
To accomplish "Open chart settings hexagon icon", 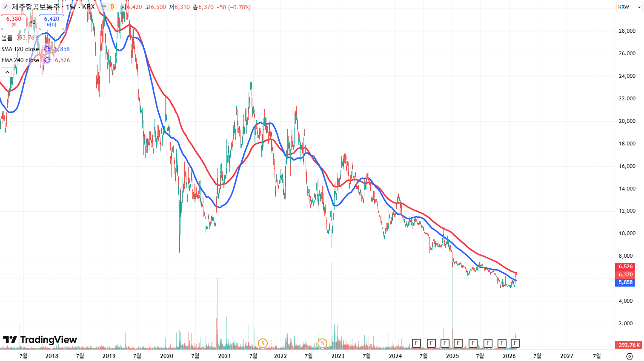I will tap(630, 356).
